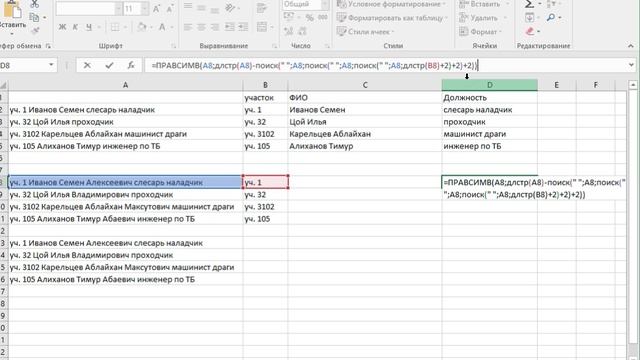Cut the selection with the scissors icon
This screenshot has height=360, width=640.
[x=35, y=4]
